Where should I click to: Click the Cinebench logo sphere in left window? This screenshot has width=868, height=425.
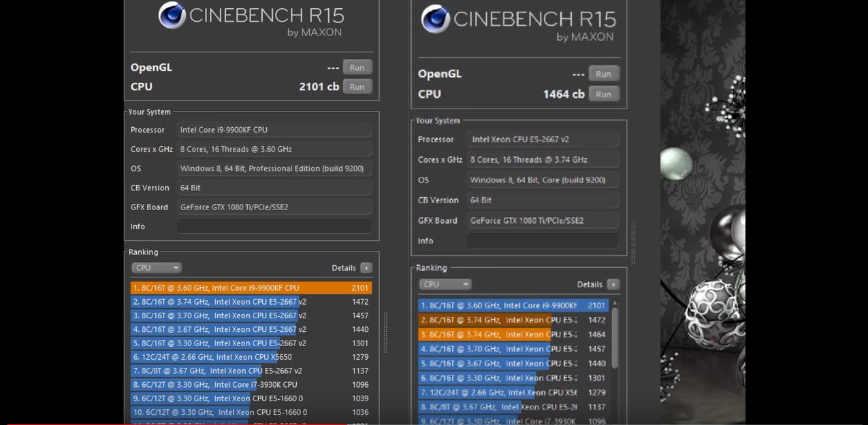(172, 15)
